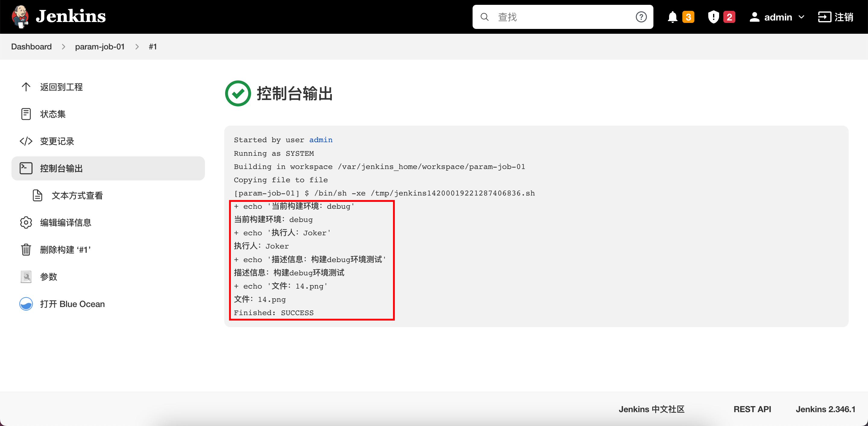Click the logout arrow icon
Image resolution: width=868 pixels, height=426 pixels.
coord(824,17)
